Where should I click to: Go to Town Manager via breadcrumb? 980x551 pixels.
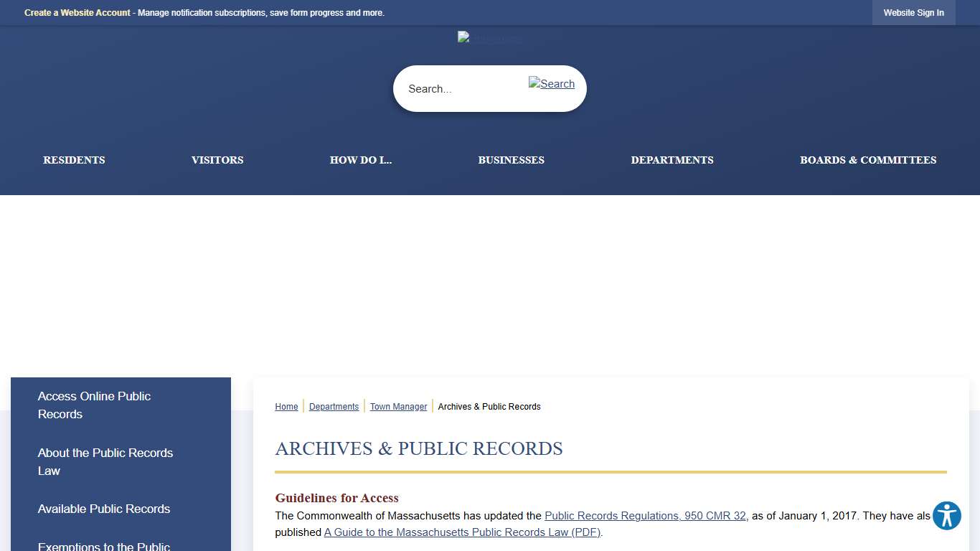coord(398,406)
